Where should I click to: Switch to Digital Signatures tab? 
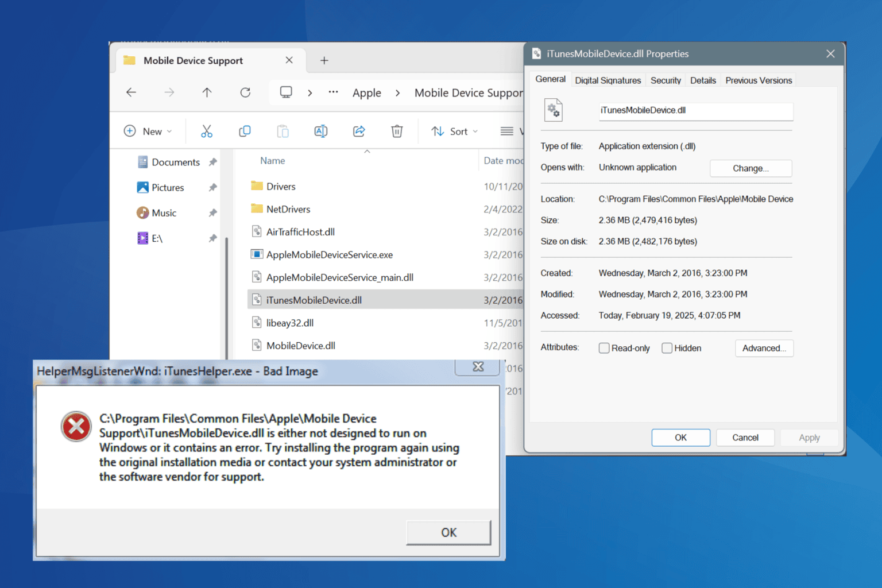[608, 80]
